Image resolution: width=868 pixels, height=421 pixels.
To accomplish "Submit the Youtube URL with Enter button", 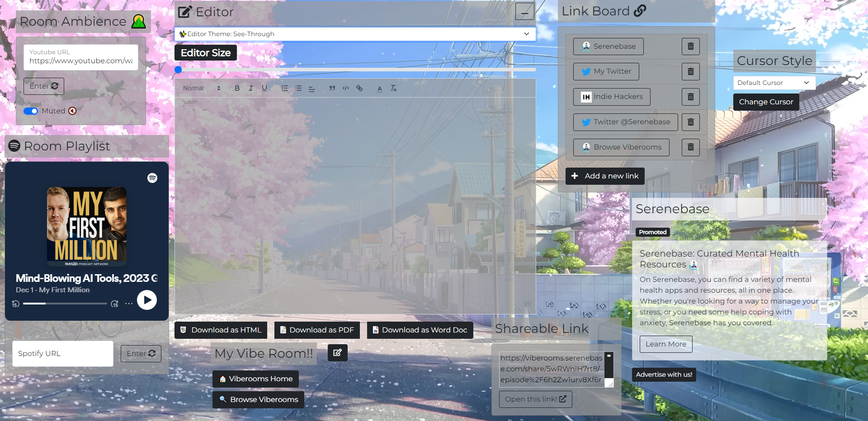I will [x=44, y=86].
